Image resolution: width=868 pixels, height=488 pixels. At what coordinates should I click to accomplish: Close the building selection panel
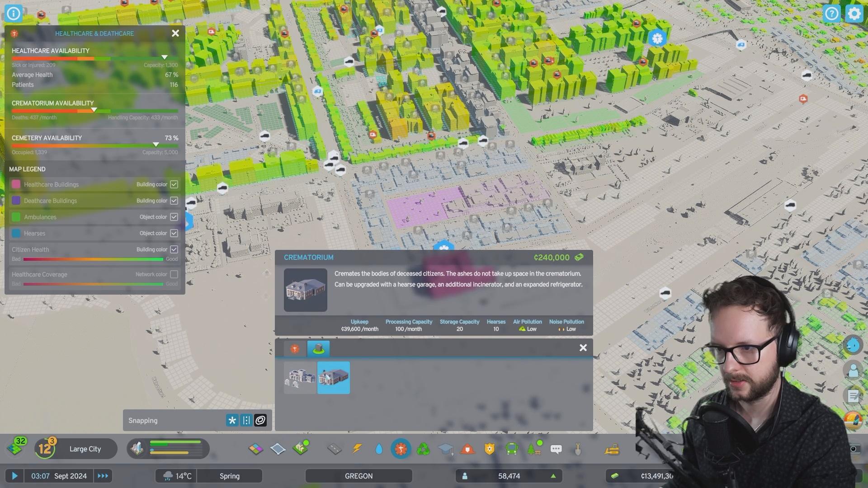click(583, 347)
